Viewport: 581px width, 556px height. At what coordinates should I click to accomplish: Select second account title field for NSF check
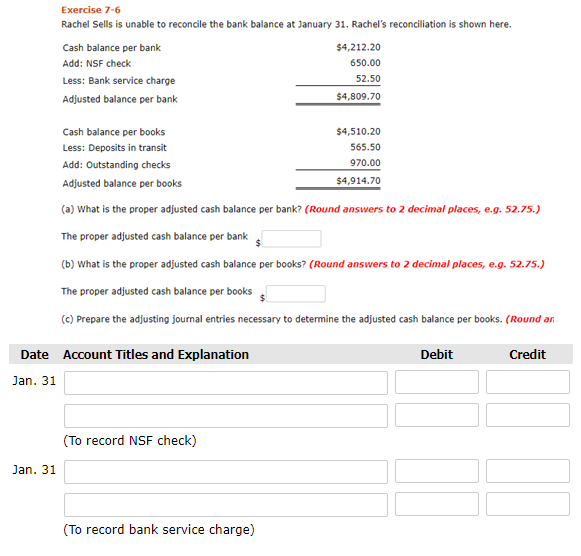click(226, 416)
